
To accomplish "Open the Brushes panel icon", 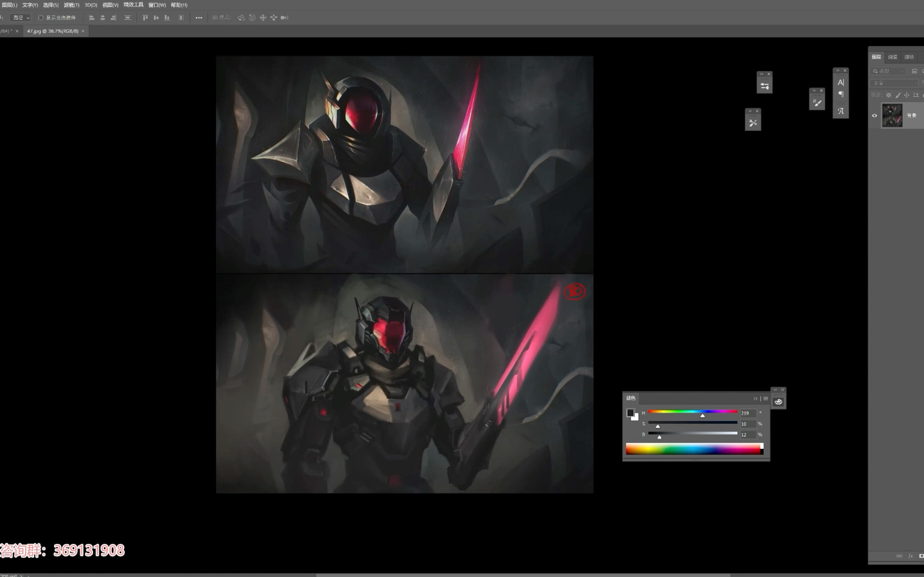I will (817, 103).
